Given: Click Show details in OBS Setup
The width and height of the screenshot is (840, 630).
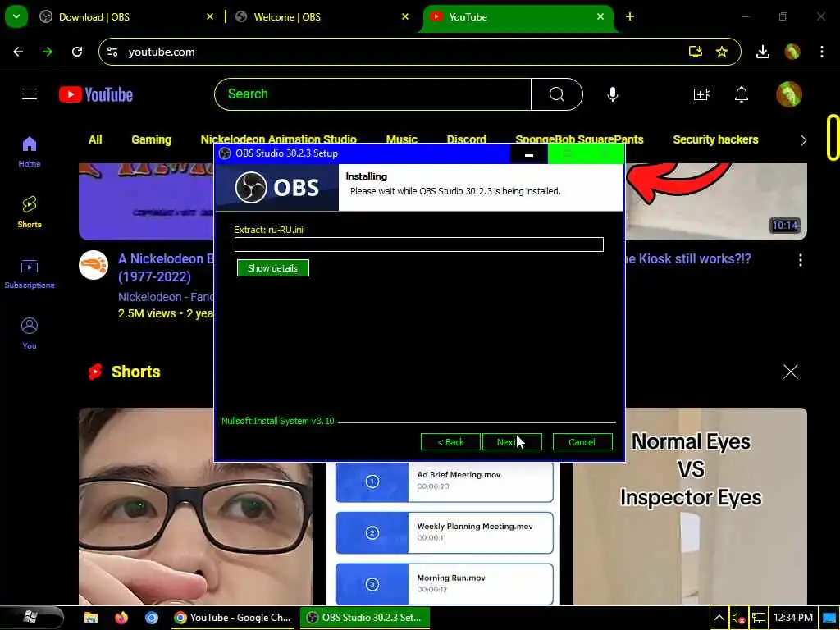Looking at the screenshot, I should click(x=272, y=268).
